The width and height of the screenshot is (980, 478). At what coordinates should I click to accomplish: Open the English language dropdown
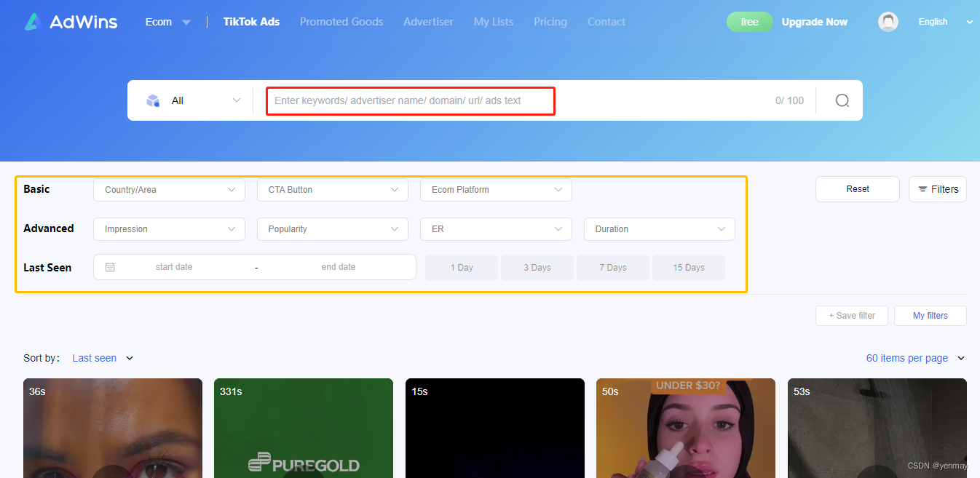[945, 22]
